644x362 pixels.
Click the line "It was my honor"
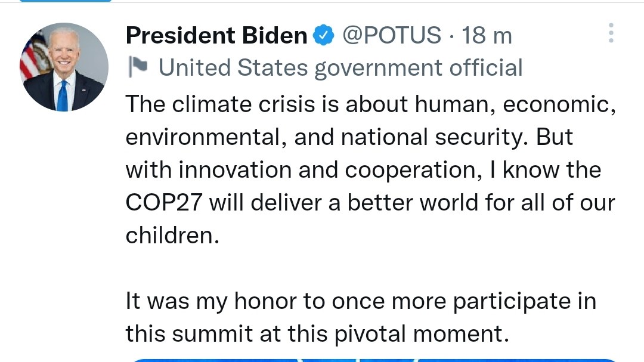tap(360, 301)
